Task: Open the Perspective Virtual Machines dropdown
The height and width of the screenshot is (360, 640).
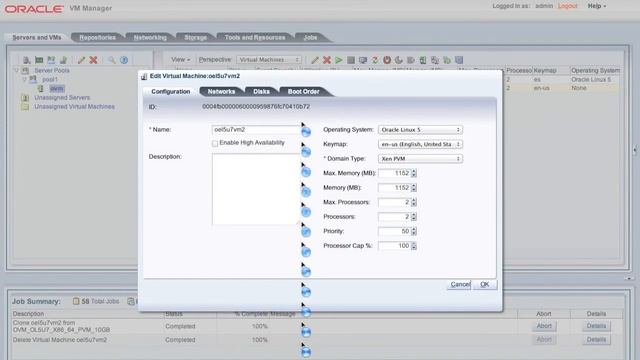Action: click(269, 60)
